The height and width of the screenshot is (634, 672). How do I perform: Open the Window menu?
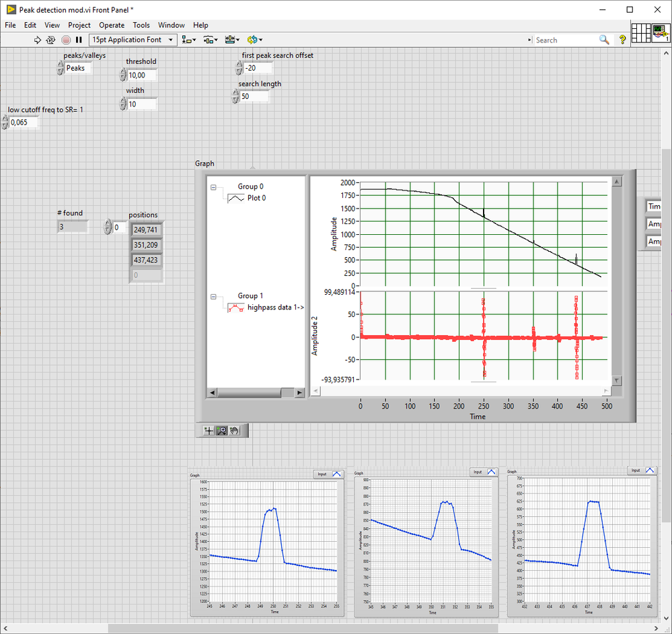click(172, 26)
